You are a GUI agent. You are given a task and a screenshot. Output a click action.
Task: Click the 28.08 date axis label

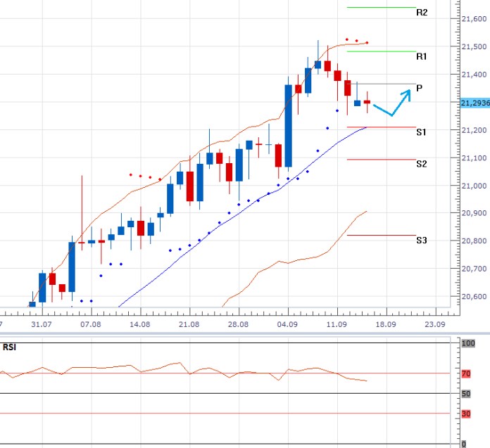(x=238, y=325)
